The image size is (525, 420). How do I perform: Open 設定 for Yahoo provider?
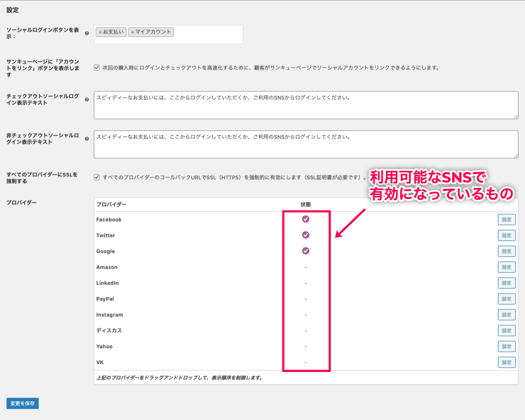pyautogui.click(x=506, y=346)
